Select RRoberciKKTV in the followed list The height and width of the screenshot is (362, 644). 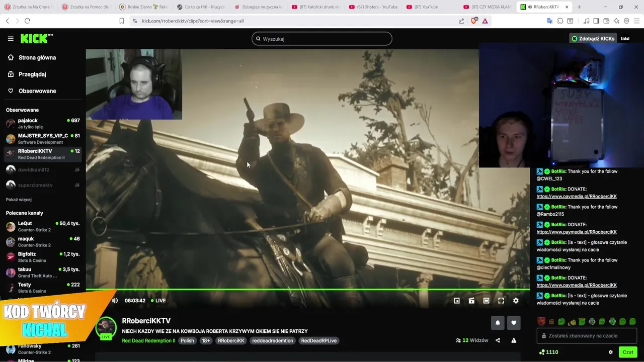coord(42,154)
